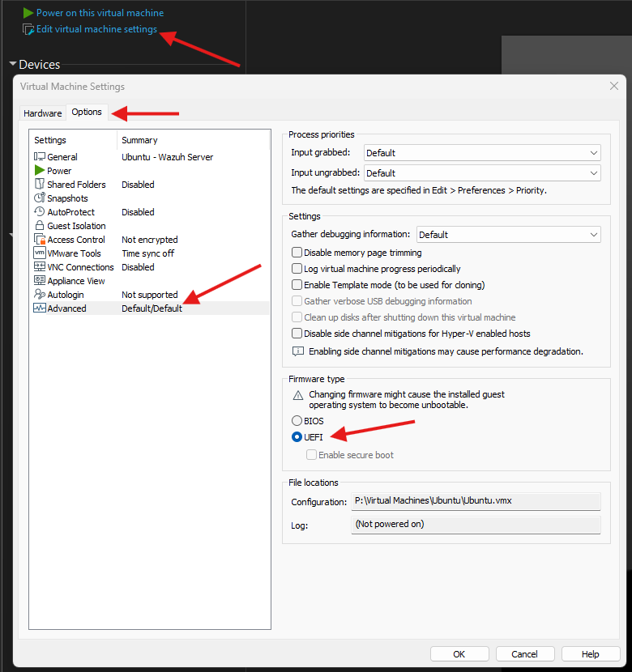Check Disable memory page trimming
This screenshot has height=672, width=632.
coord(297,253)
